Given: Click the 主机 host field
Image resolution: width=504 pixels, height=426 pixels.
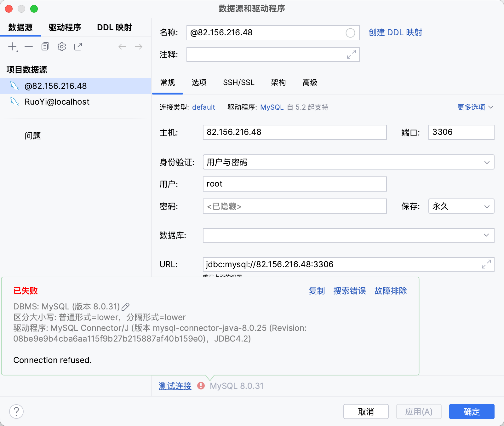Looking at the screenshot, I should (295, 132).
